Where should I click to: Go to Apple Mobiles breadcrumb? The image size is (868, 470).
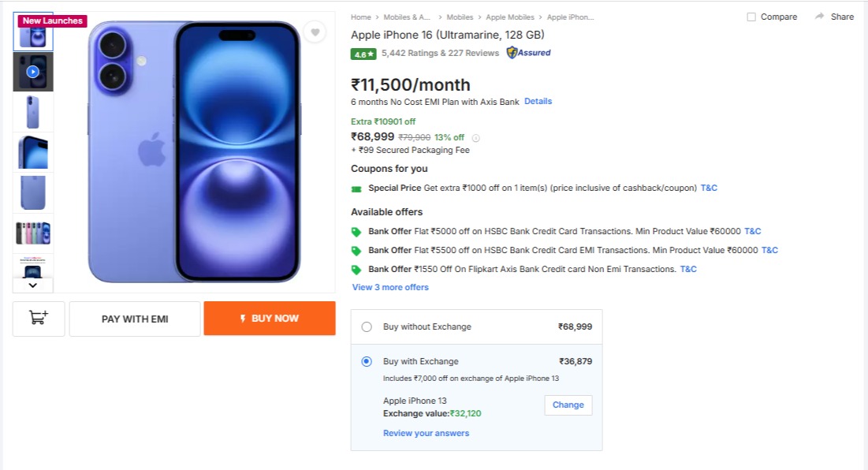(x=510, y=17)
